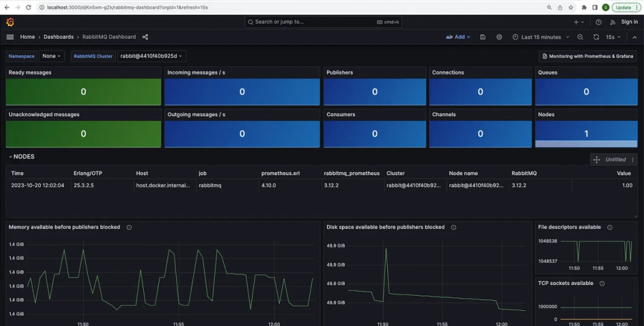The image size is (644, 326).
Task: Show info for File descriptors available panel
Action: click(x=610, y=227)
